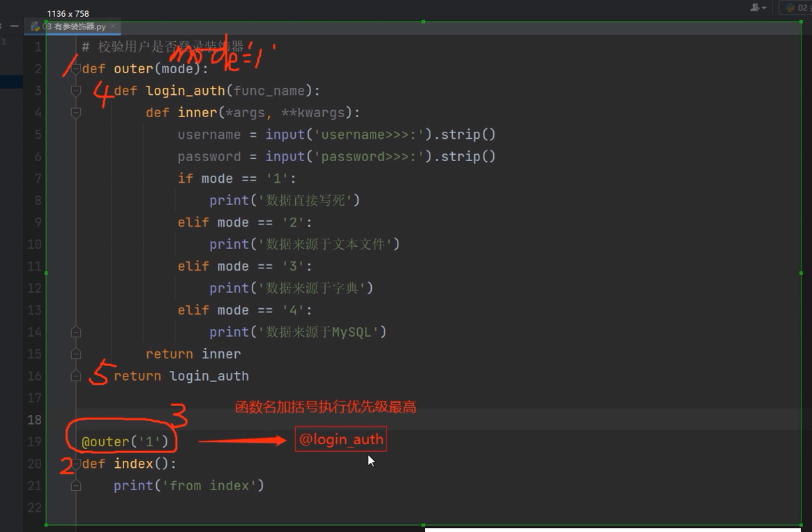
Task: Click fold end marker at return inner line
Action: point(75,354)
